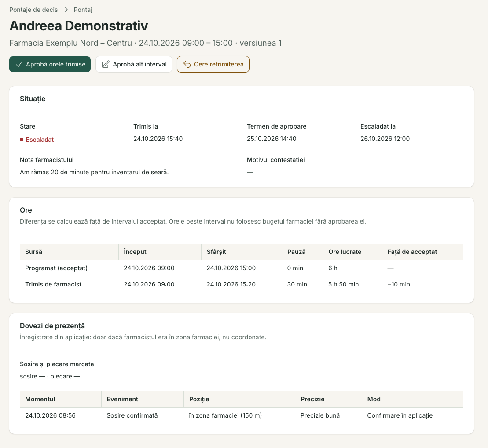Select the escalation time 26.10.2026 12:00
488x448 pixels.
pyautogui.click(x=385, y=139)
